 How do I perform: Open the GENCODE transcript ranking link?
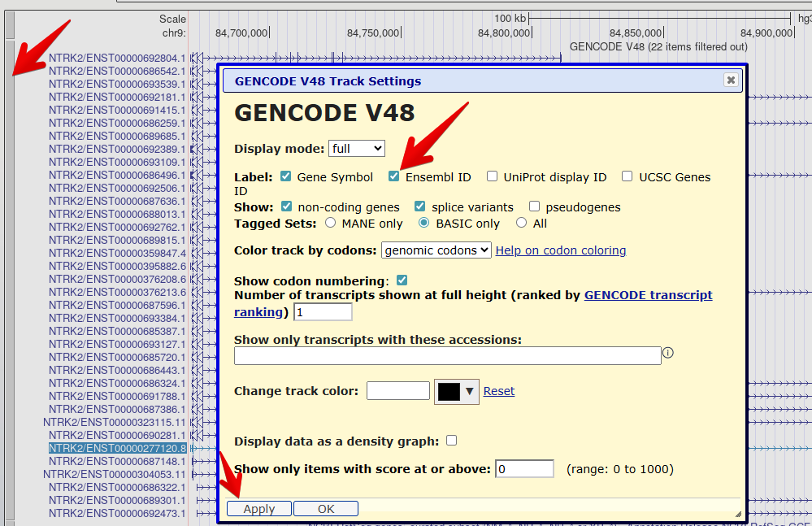648,295
